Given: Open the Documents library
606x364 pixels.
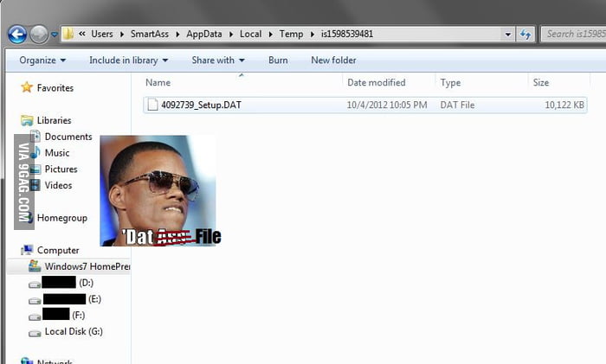Looking at the screenshot, I should tap(68, 137).
